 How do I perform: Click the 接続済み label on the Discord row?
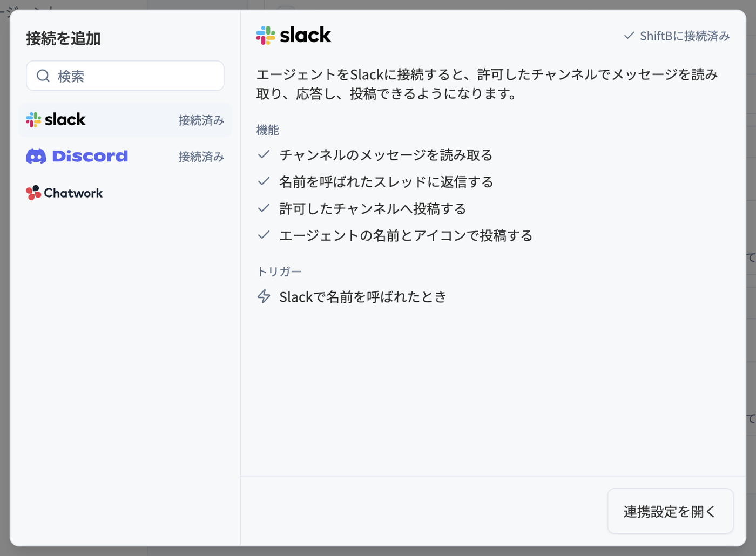(x=201, y=157)
